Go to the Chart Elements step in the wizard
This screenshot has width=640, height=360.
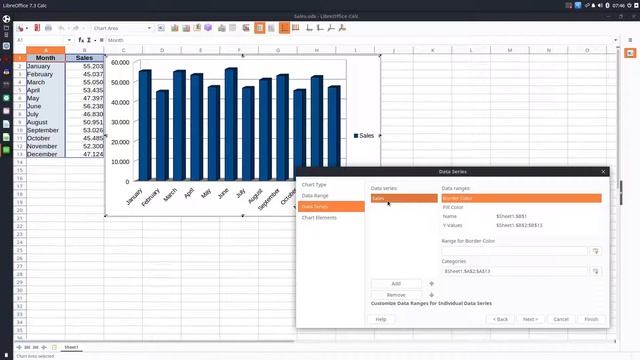319,218
